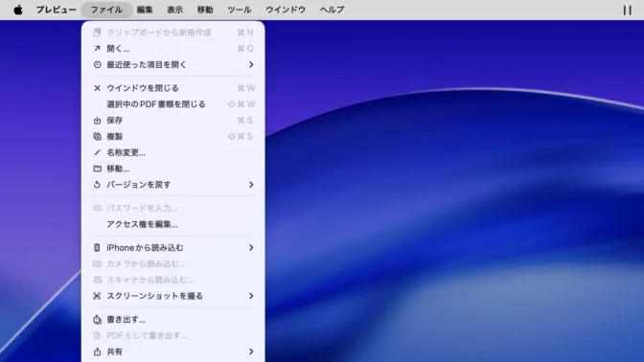644x362 pixels.
Task: Expand 最近使った項目を開く submenu chevron
Action: (251, 64)
